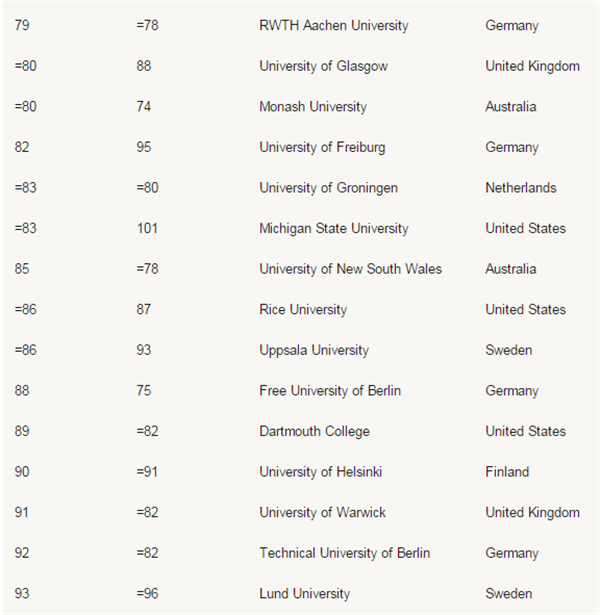The image size is (600, 615).
Task: Select Uppsala University entry
Action: pyautogui.click(x=314, y=350)
